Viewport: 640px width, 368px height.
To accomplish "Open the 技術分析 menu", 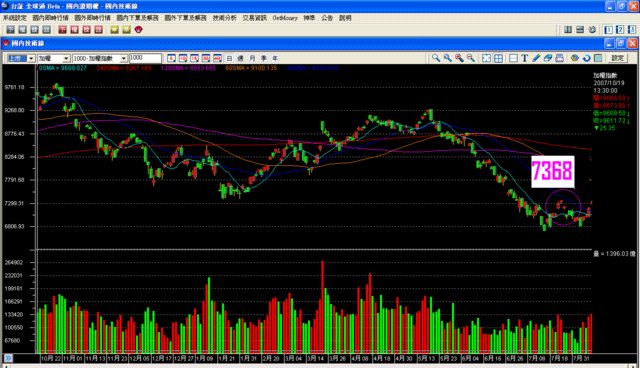I will 224,18.
